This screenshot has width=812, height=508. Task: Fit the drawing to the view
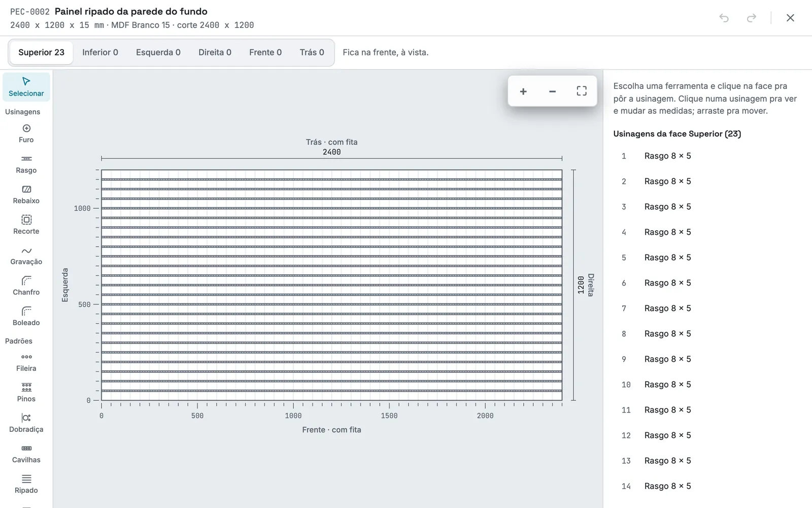582,91
